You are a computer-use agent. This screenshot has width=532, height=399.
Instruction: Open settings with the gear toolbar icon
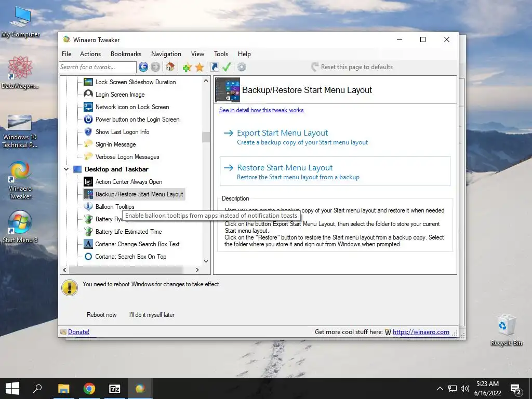[x=242, y=67]
